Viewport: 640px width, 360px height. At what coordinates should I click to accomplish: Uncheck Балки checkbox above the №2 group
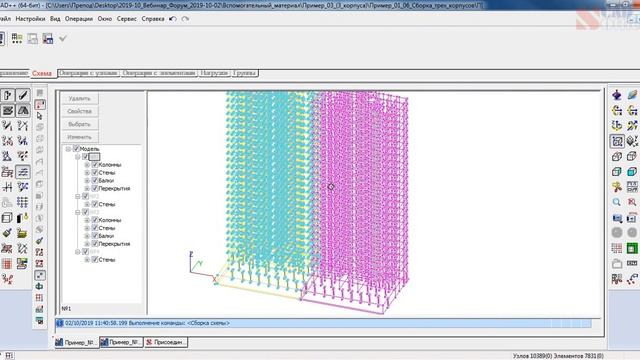click(95, 180)
